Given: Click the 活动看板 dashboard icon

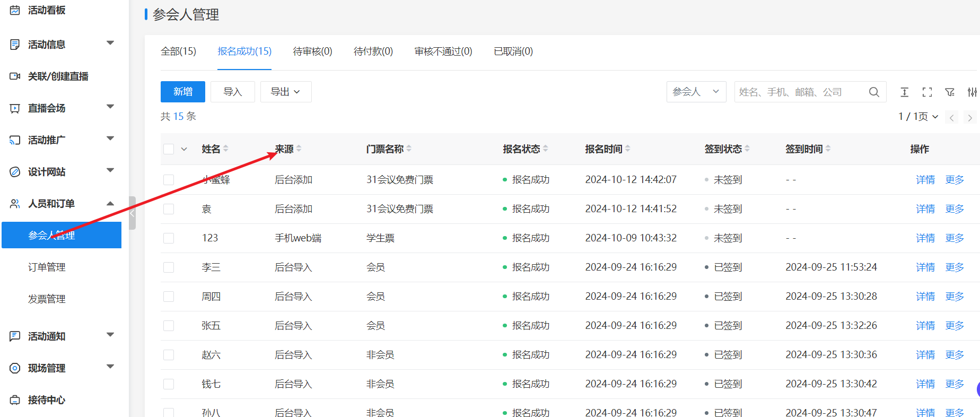Looking at the screenshot, I should click(x=15, y=10).
